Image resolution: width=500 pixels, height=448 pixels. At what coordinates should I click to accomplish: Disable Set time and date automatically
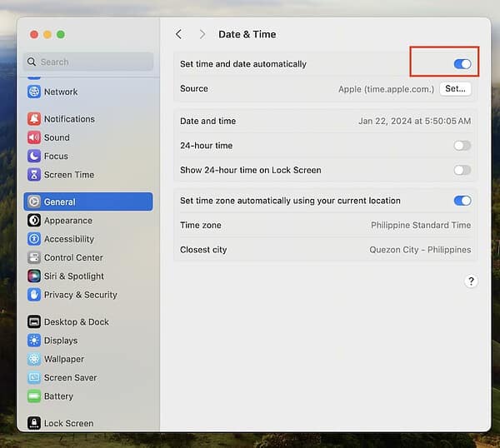click(462, 64)
